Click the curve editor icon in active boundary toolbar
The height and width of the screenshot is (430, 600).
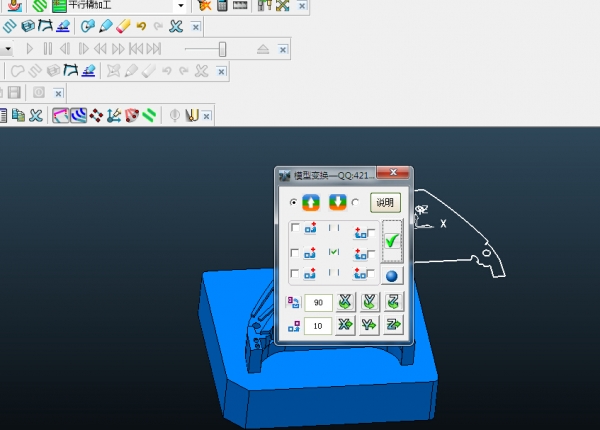click(x=71, y=70)
